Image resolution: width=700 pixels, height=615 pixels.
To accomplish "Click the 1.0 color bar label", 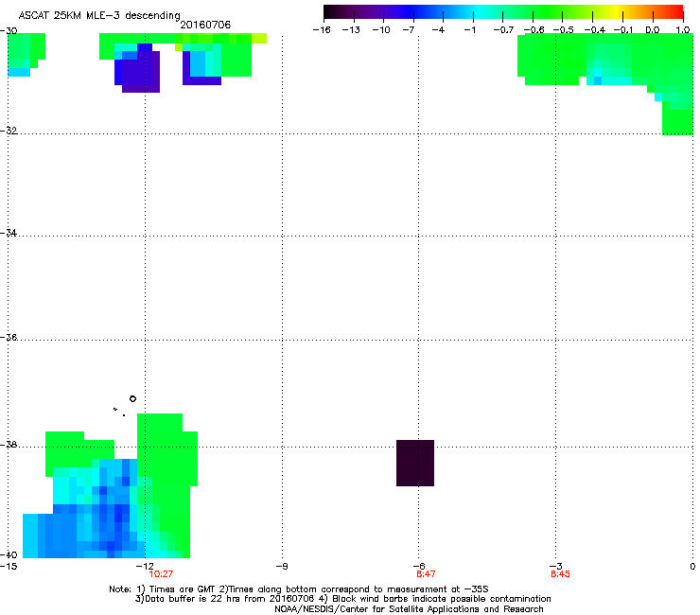I will point(683,30).
